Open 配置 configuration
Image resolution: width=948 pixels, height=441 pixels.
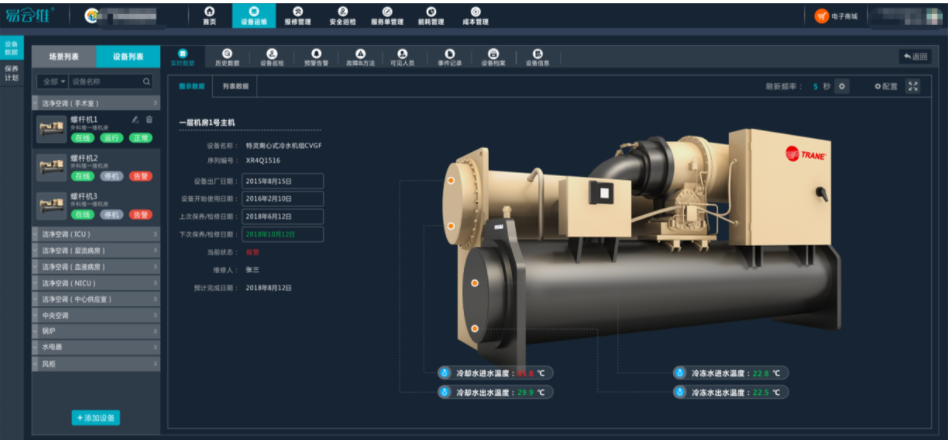886,87
